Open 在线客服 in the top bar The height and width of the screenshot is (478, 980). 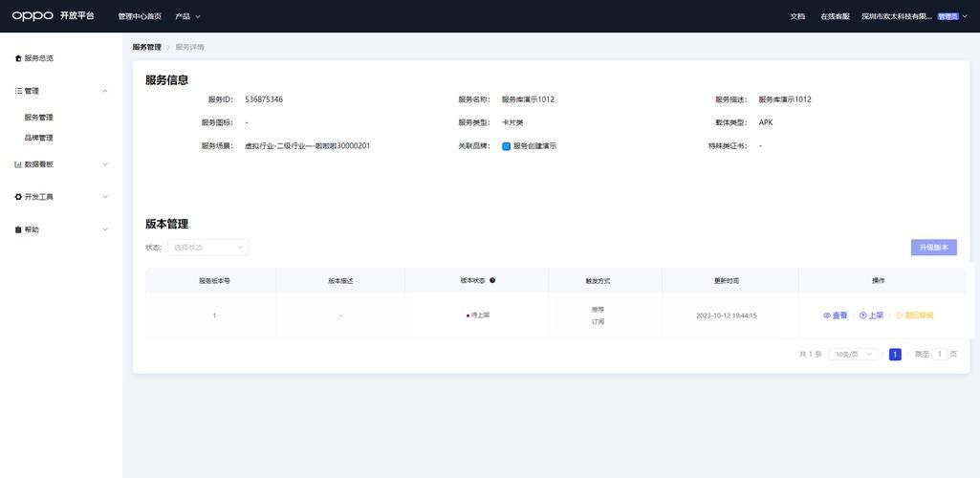click(835, 16)
